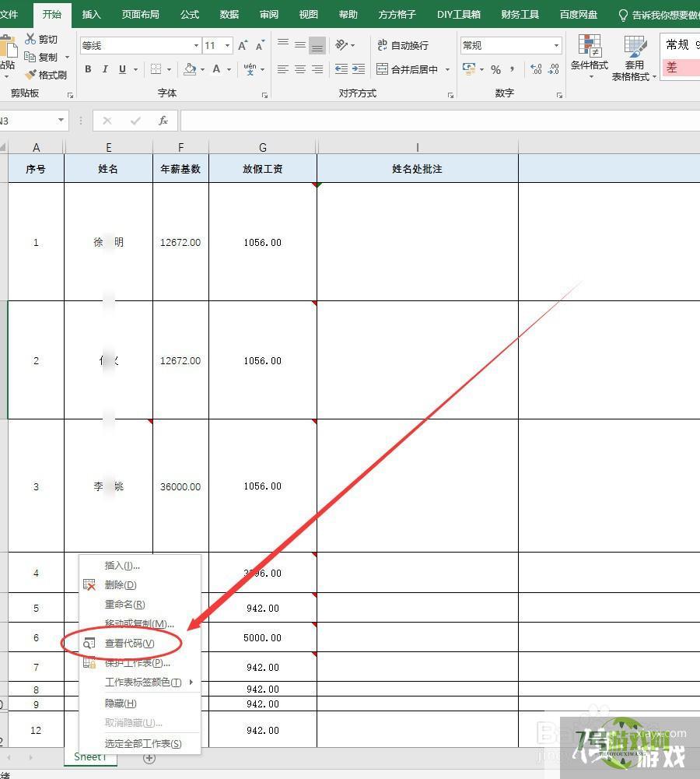Image resolution: width=700 pixels, height=779 pixels.
Task: Decrease font size with small A
Action: (260, 46)
